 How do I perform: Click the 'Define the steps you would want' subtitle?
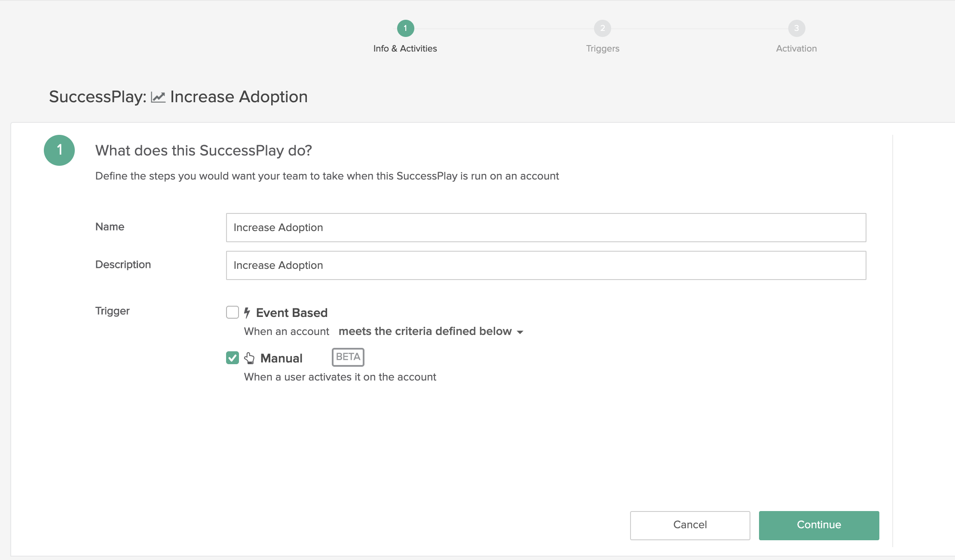[x=327, y=176]
